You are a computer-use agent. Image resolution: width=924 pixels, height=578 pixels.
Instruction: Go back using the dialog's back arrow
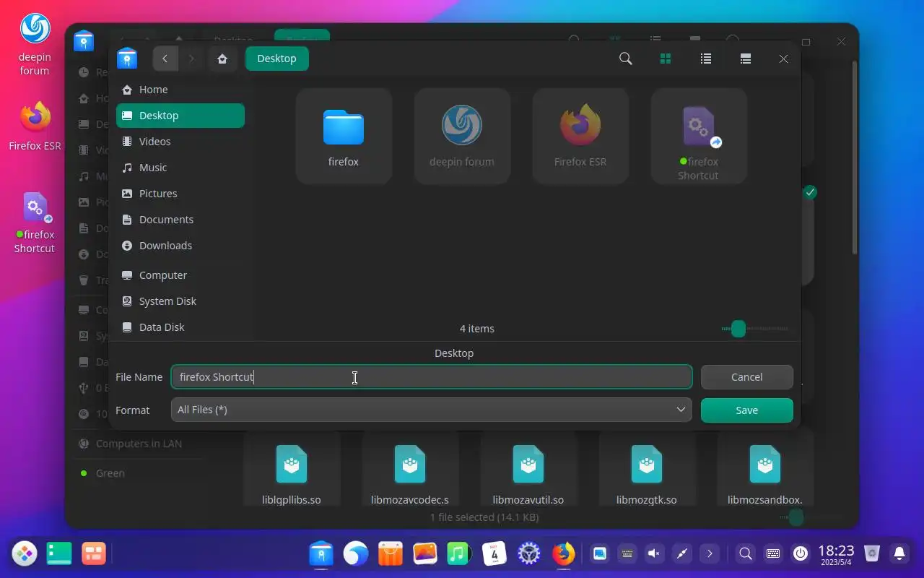pyautogui.click(x=165, y=59)
